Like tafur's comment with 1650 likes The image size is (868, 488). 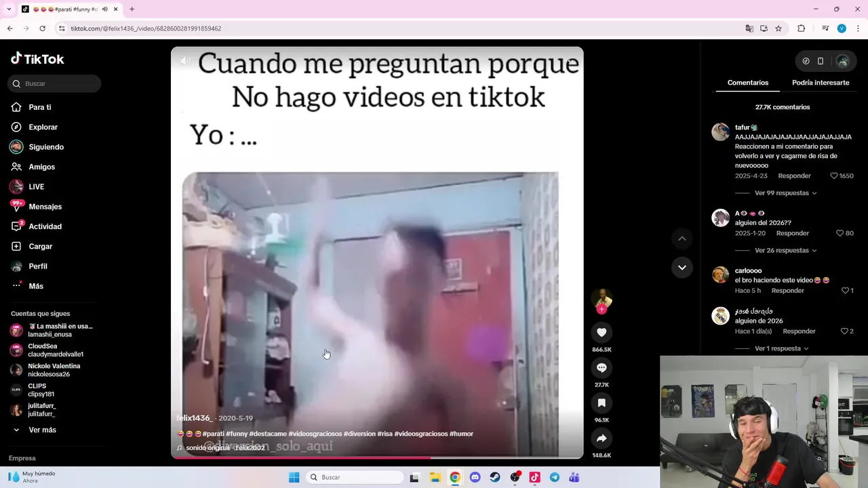[x=835, y=176]
